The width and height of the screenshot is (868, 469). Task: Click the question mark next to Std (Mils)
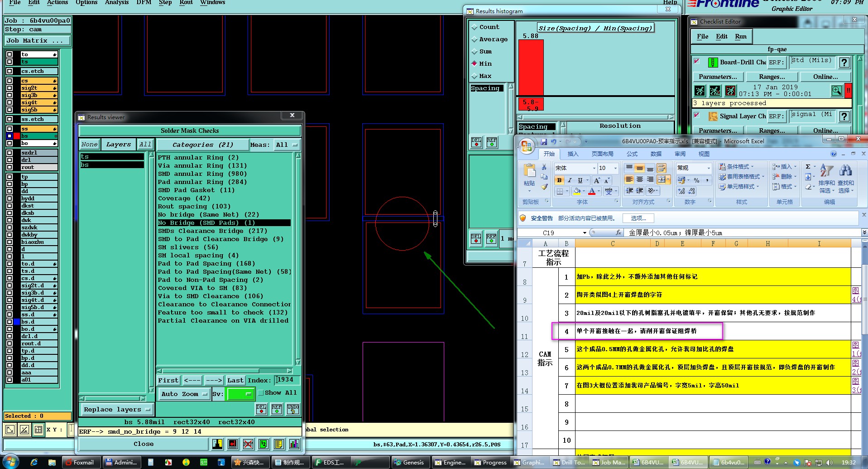844,63
